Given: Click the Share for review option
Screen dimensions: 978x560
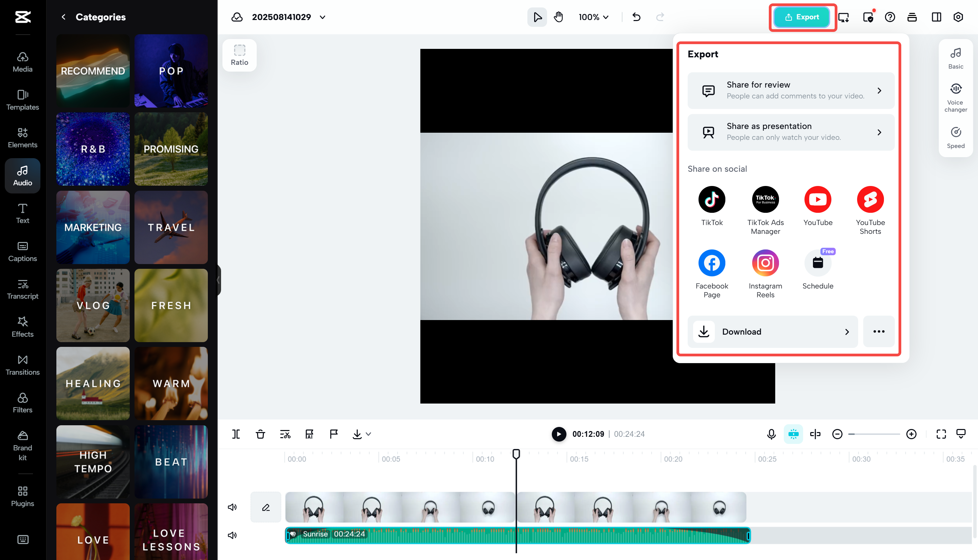Looking at the screenshot, I should pyautogui.click(x=791, y=90).
